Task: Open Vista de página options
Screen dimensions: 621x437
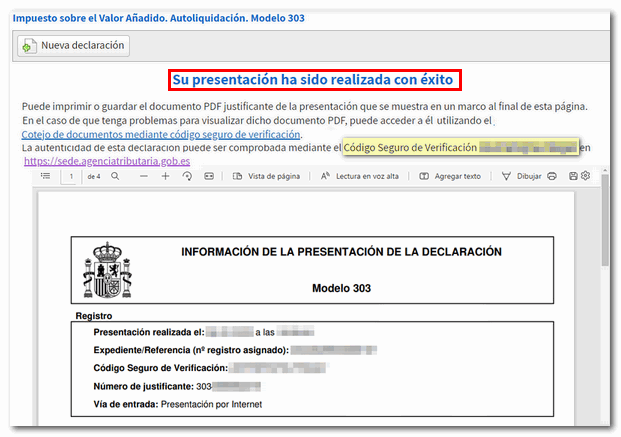Action: click(266, 176)
